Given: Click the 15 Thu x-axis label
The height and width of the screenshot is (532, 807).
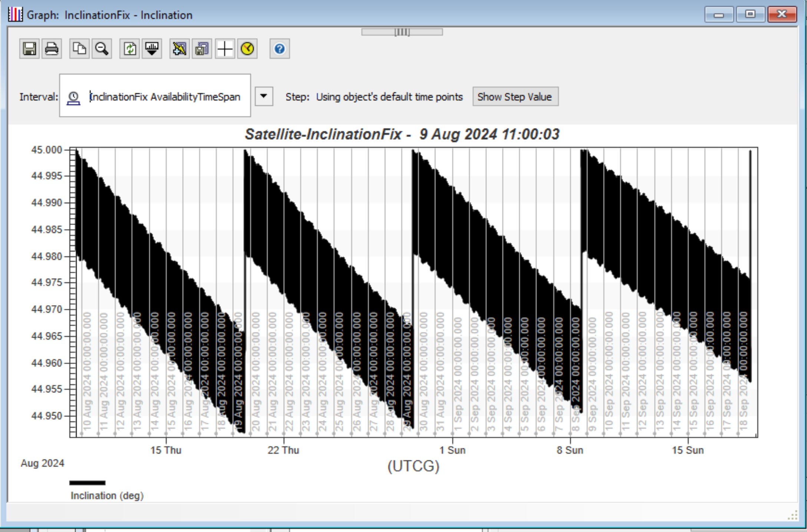Looking at the screenshot, I should point(166,450).
